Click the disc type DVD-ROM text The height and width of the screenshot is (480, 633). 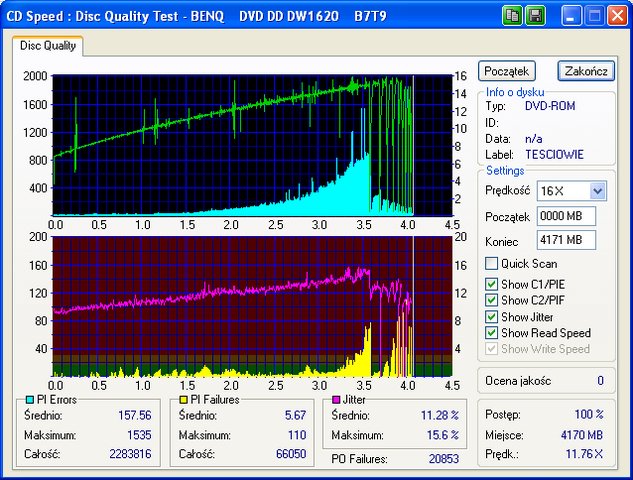[x=550, y=106]
